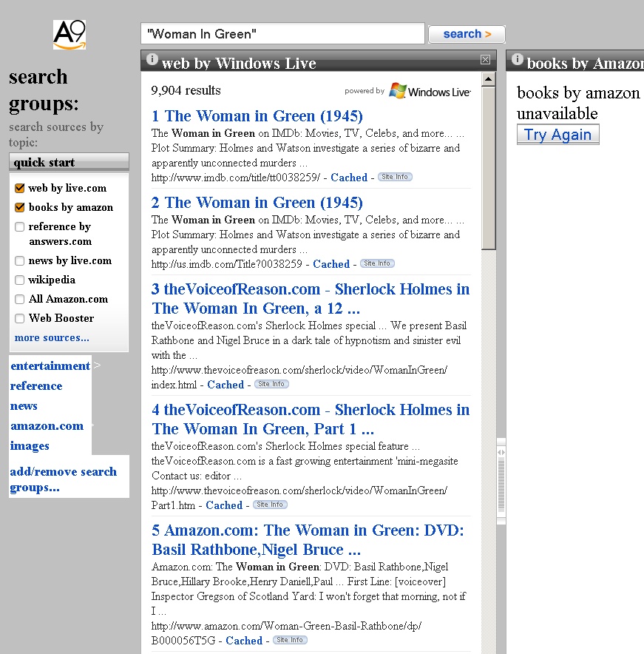Viewport: 644px width, 654px height.
Task: Click scrollbar up arrow in web results
Action: (x=488, y=79)
